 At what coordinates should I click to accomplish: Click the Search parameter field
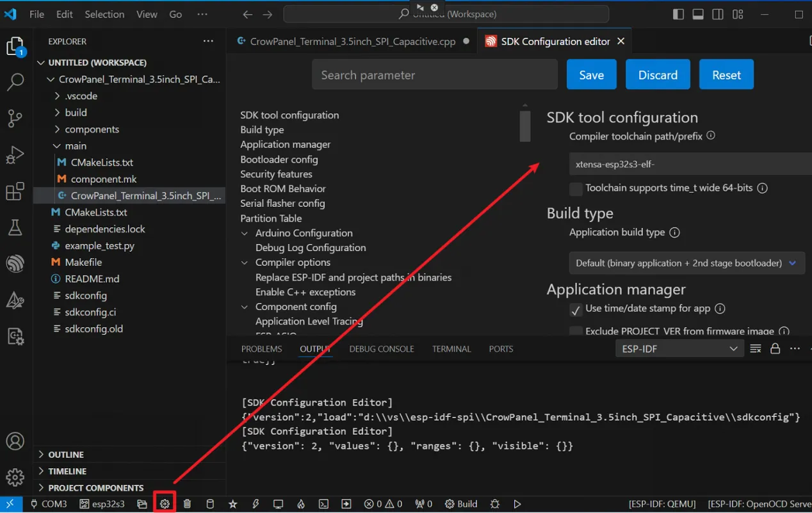[x=435, y=75]
